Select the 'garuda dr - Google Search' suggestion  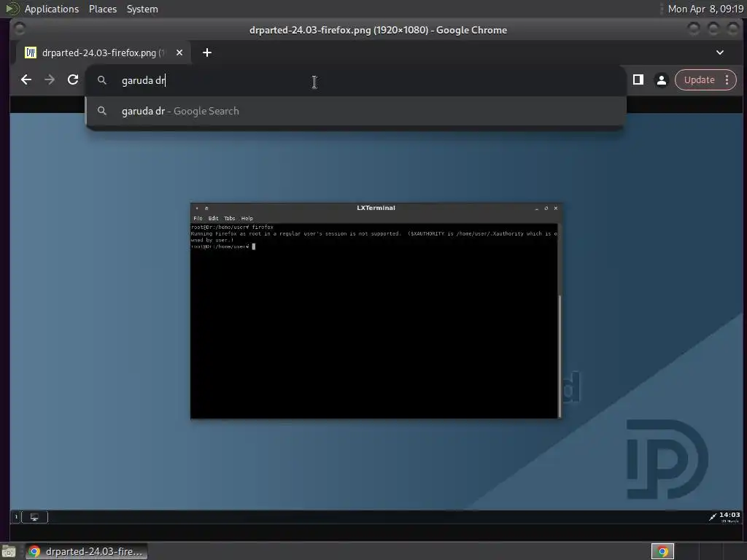coord(355,111)
